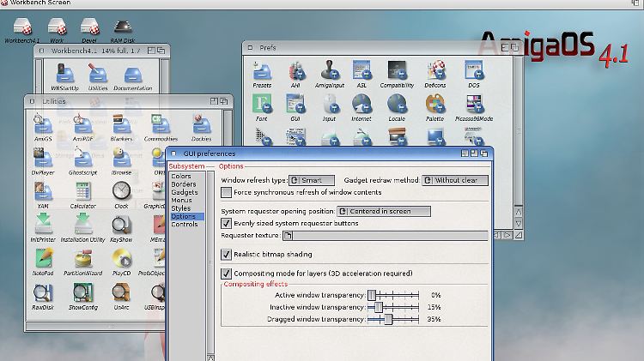The width and height of the screenshot is (644, 361).
Task: Click Requester texture file picker button
Action: (289, 235)
